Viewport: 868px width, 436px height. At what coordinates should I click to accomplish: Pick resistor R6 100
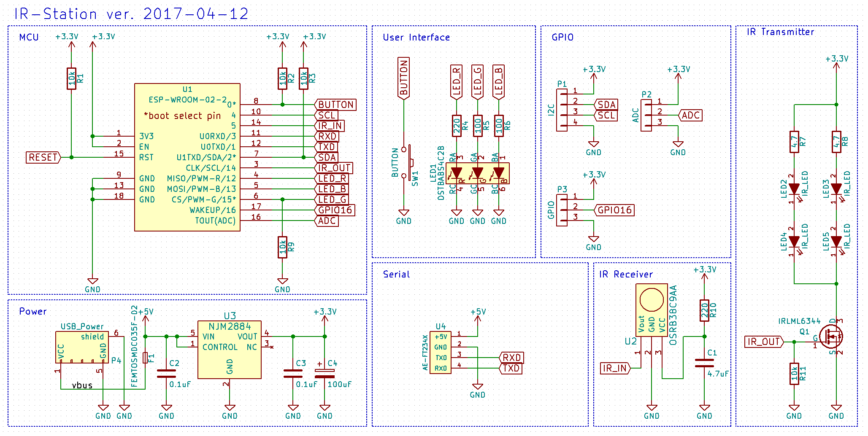pyautogui.click(x=499, y=126)
